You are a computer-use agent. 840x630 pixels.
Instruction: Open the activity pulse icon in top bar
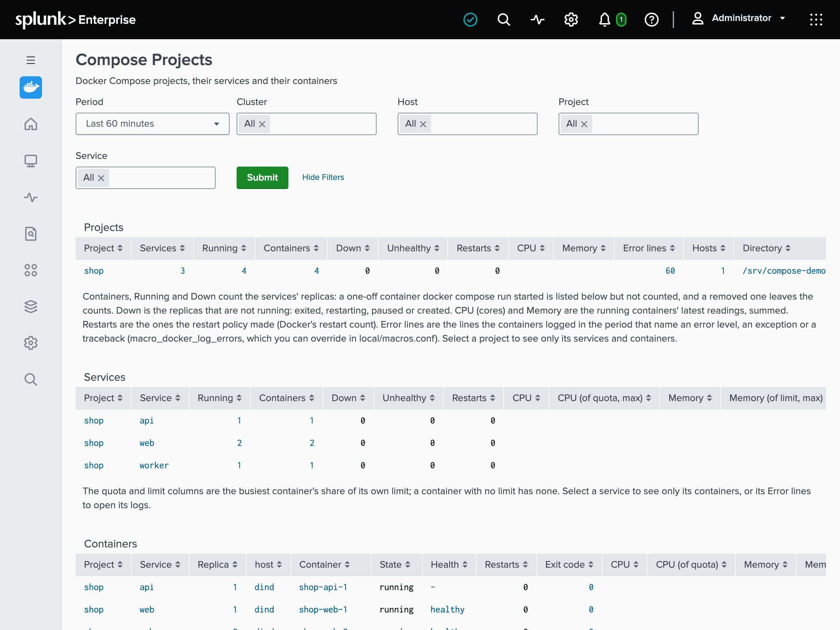[537, 19]
